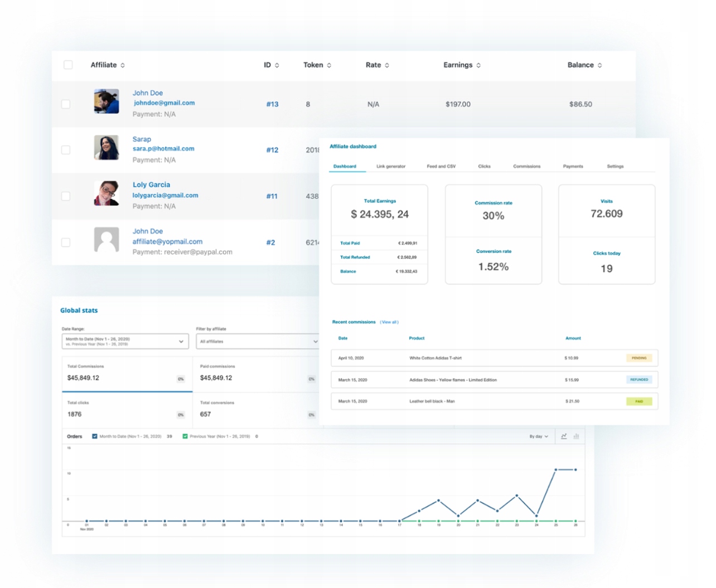
Task: Select the Loly Garcia row checkbox
Action: point(66,196)
